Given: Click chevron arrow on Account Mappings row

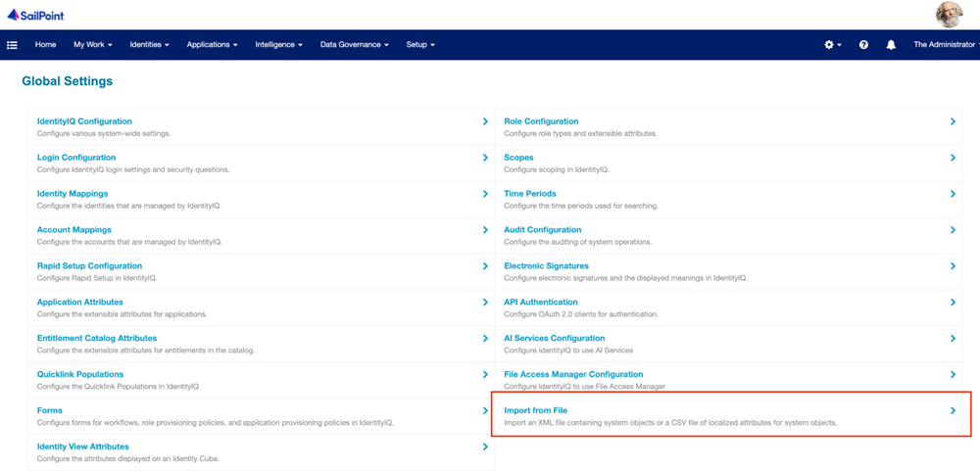Looking at the screenshot, I should (x=486, y=230).
